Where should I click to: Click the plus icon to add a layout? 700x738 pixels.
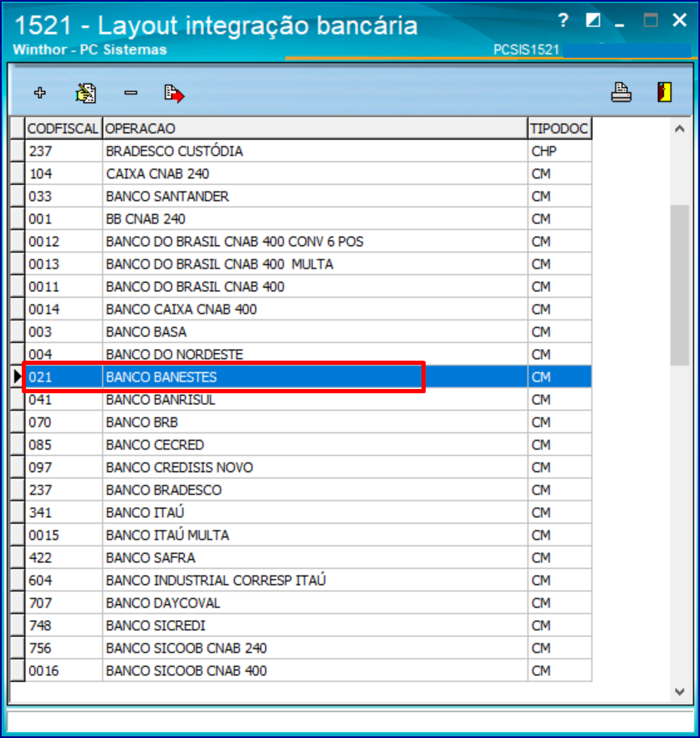point(40,93)
